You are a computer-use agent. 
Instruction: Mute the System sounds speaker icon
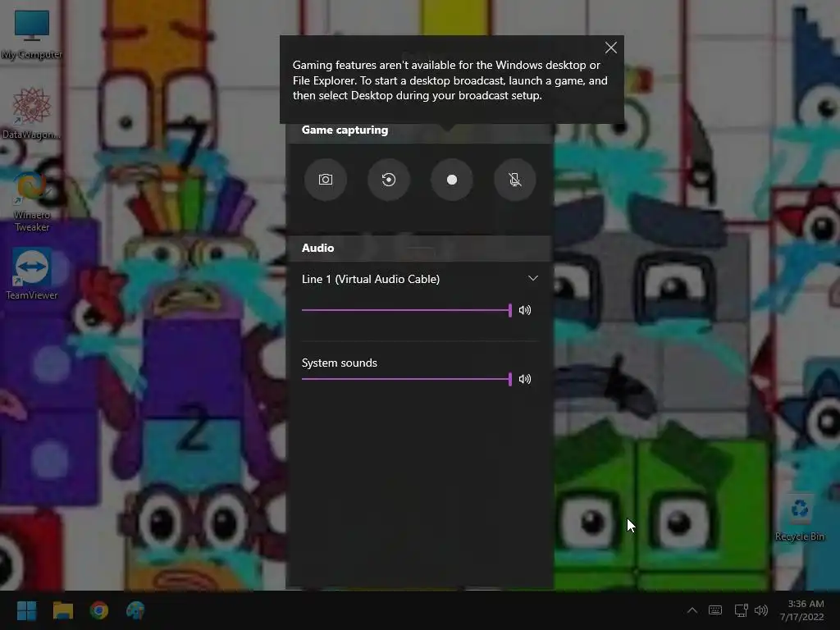coord(525,379)
